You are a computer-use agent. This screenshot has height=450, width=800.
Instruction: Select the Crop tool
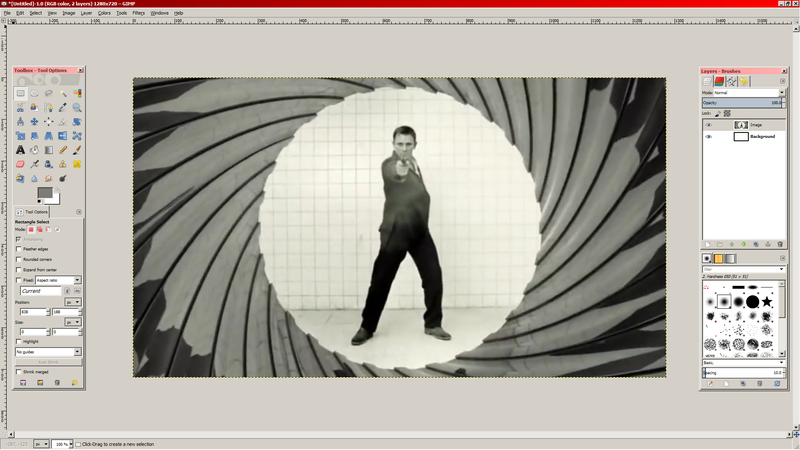click(x=63, y=122)
